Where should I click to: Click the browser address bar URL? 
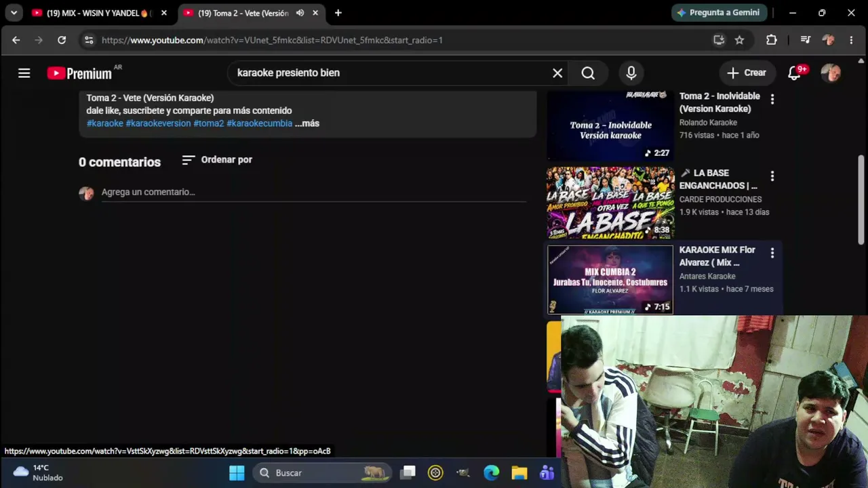coord(272,40)
